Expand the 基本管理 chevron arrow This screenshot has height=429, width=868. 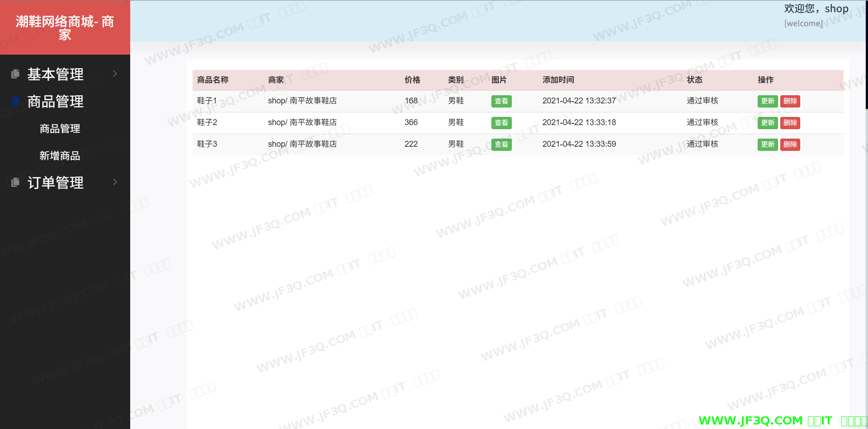pyautogui.click(x=115, y=74)
